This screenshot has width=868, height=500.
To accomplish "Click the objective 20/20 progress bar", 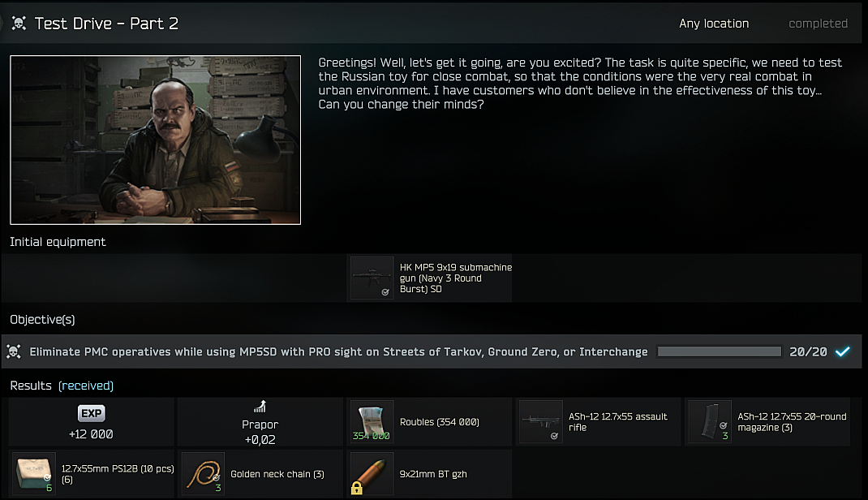I will pyautogui.click(x=719, y=351).
